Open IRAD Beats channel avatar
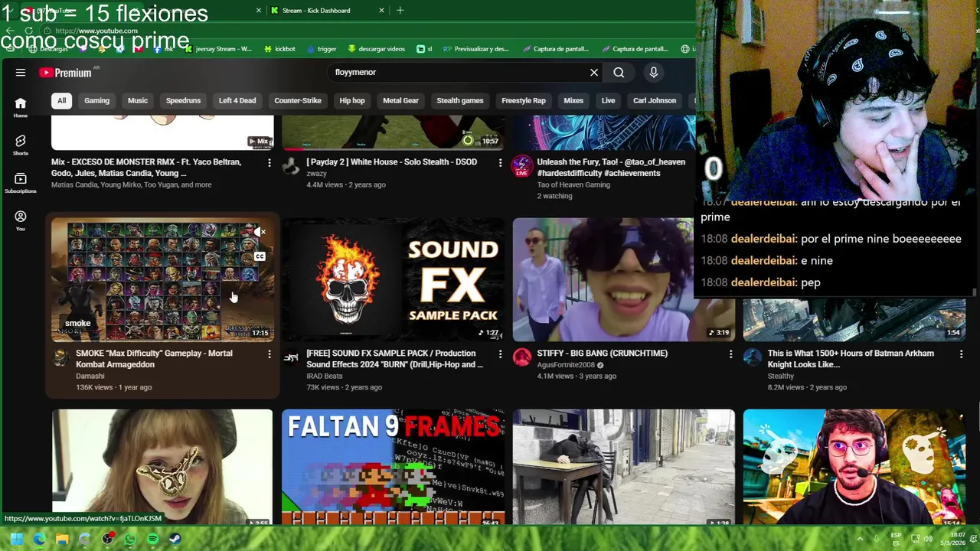This screenshot has height=551, width=980. click(291, 357)
